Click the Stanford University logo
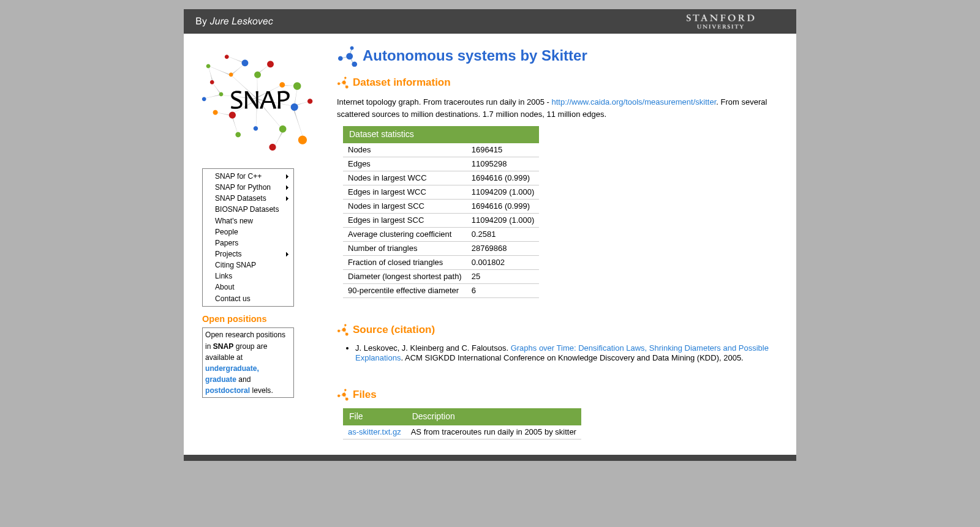 720,21
